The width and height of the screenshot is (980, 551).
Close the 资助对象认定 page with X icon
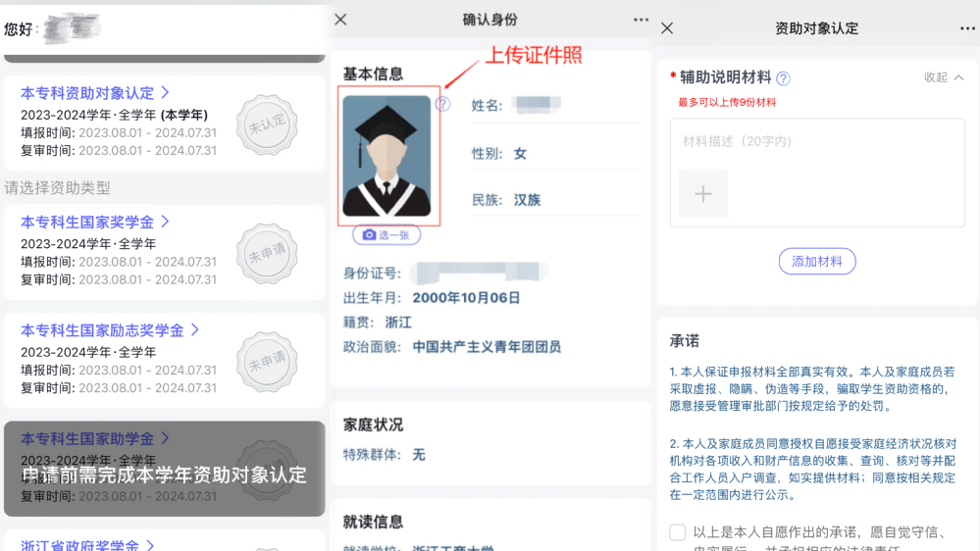(667, 28)
